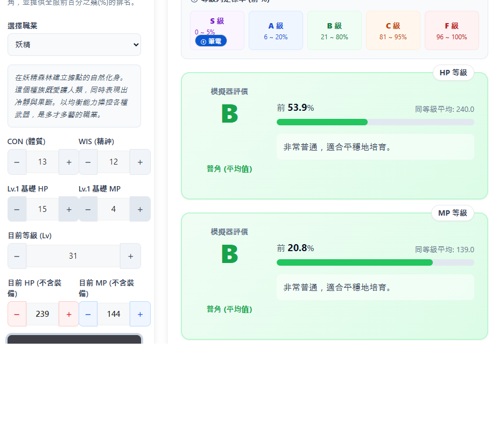This screenshot has width=492, height=448.
Task: Increase the WIS (精神) value
Action: pyautogui.click(x=140, y=162)
